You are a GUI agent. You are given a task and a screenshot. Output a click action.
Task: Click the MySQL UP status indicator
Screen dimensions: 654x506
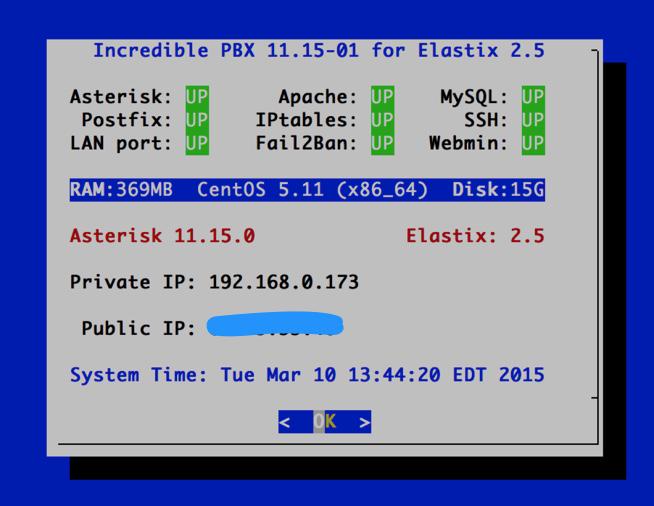(x=533, y=97)
